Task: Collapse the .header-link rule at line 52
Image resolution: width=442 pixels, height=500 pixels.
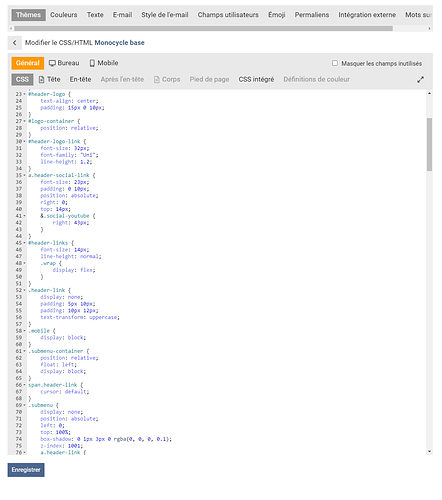Action: [x=24, y=290]
